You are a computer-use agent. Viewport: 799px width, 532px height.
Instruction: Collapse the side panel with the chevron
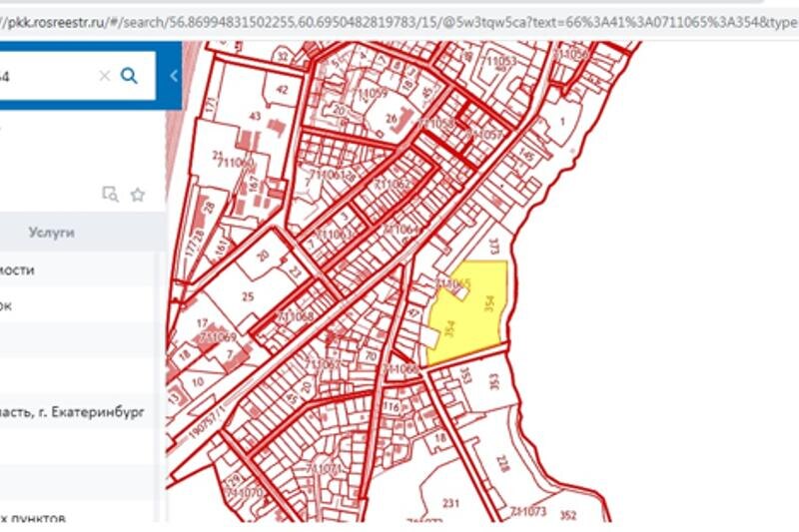(174, 76)
